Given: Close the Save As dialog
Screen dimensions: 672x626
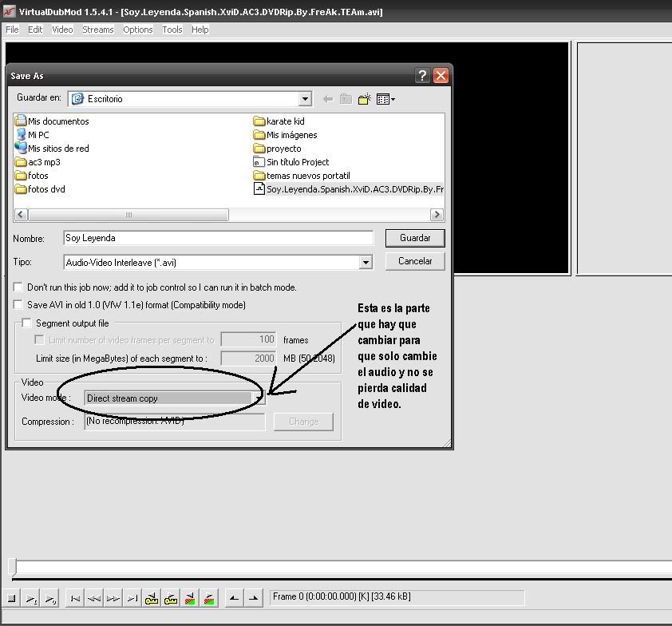Looking at the screenshot, I should (441, 76).
